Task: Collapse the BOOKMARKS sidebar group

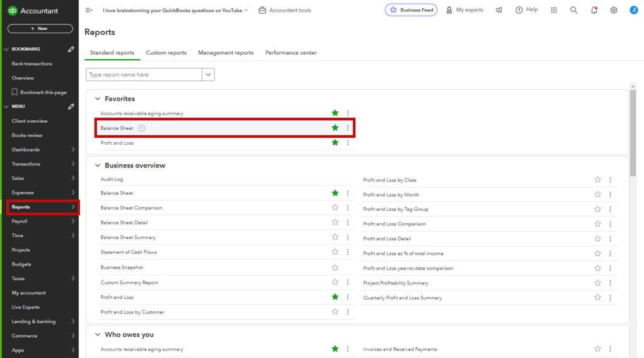Action: 6,49
